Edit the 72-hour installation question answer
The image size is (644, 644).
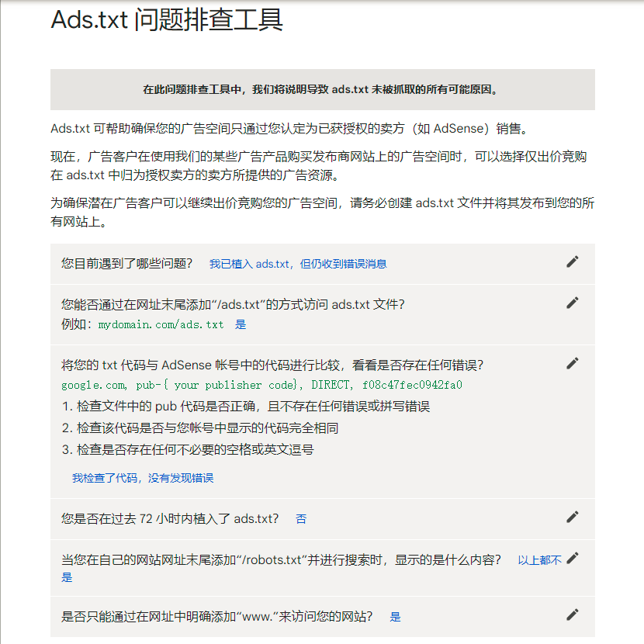pyautogui.click(x=572, y=516)
